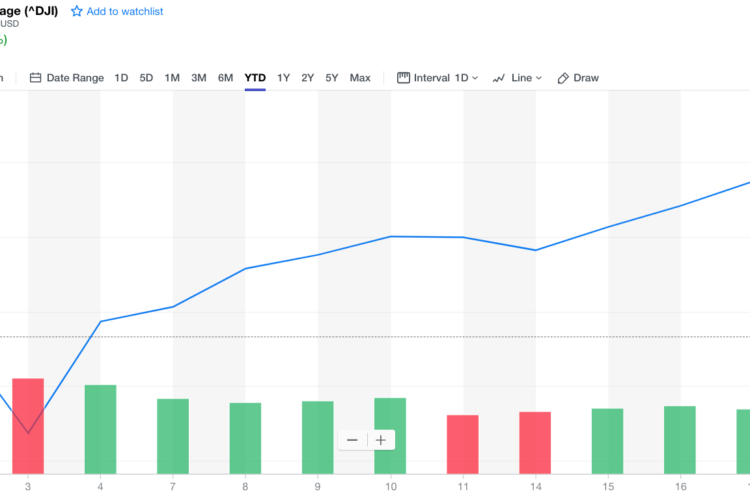Image resolution: width=750 pixels, height=500 pixels.
Task: Select the 1M time range
Action: pyautogui.click(x=172, y=78)
